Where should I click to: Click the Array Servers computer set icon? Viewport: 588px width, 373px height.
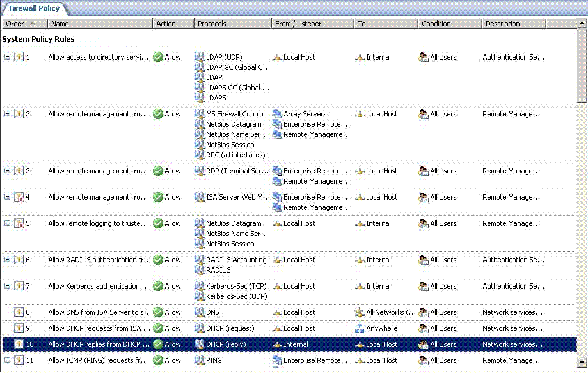pos(277,114)
